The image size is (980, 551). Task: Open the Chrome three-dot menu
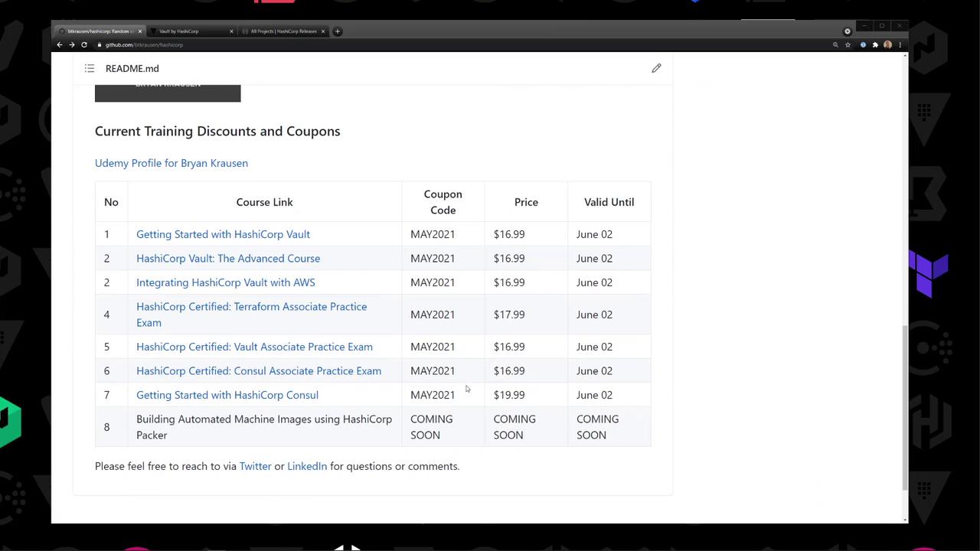(x=900, y=45)
